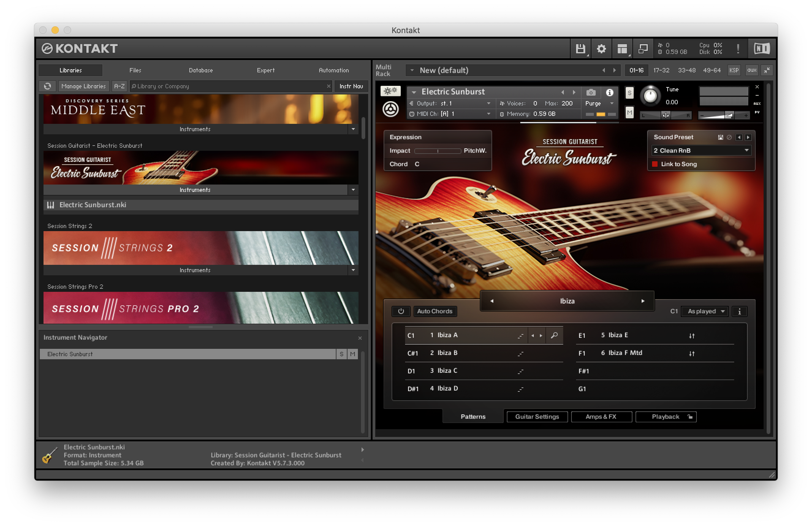Viewport: 812px width, 526px height.
Task: Refresh the libraries list
Action: [48, 86]
